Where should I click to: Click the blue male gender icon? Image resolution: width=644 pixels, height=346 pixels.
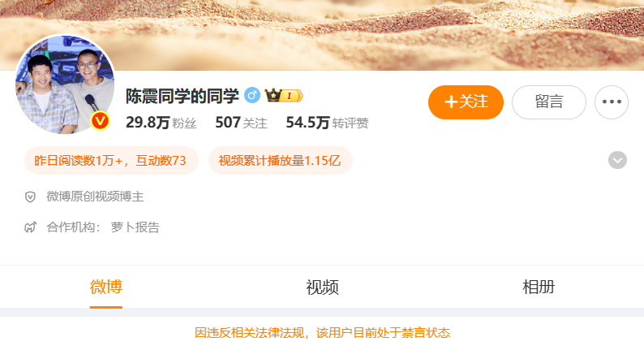pyautogui.click(x=251, y=96)
